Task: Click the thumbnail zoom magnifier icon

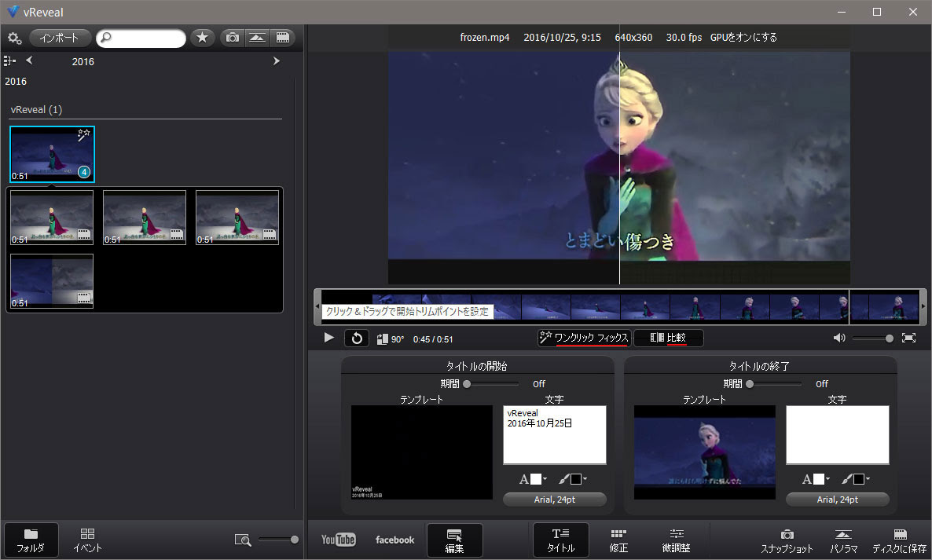Action: click(x=243, y=540)
